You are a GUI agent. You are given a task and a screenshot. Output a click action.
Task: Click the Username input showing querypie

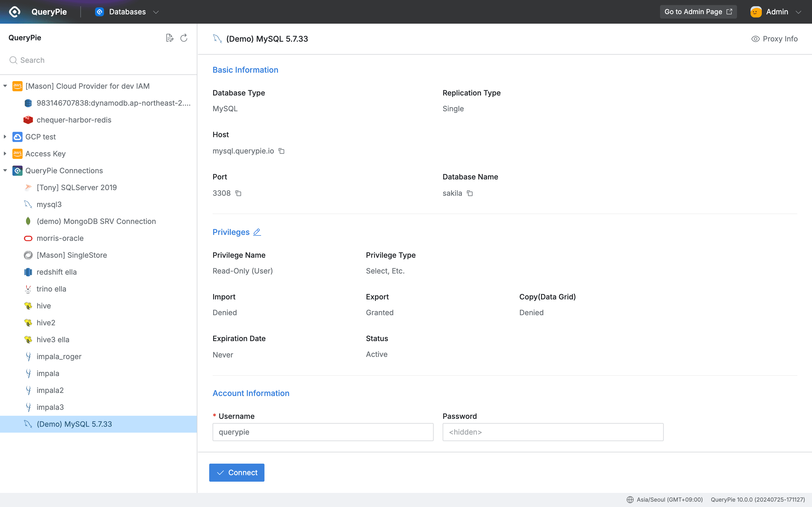[323, 432]
